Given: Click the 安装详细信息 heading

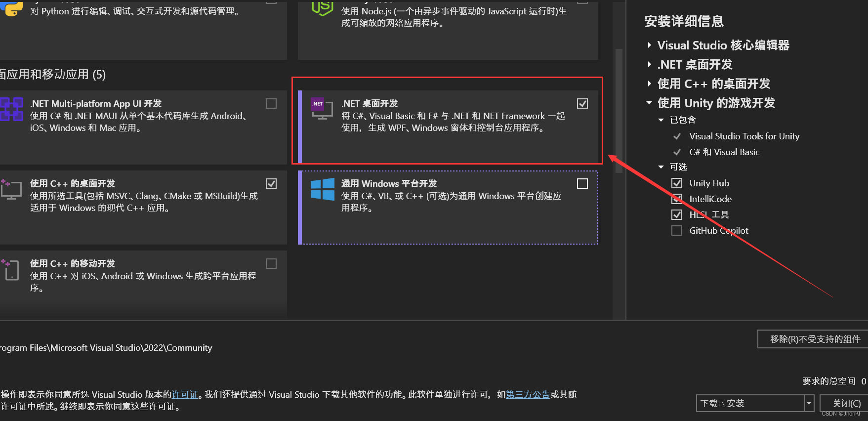Looking at the screenshot, I should pyautogui.click(x=684, y=21).
